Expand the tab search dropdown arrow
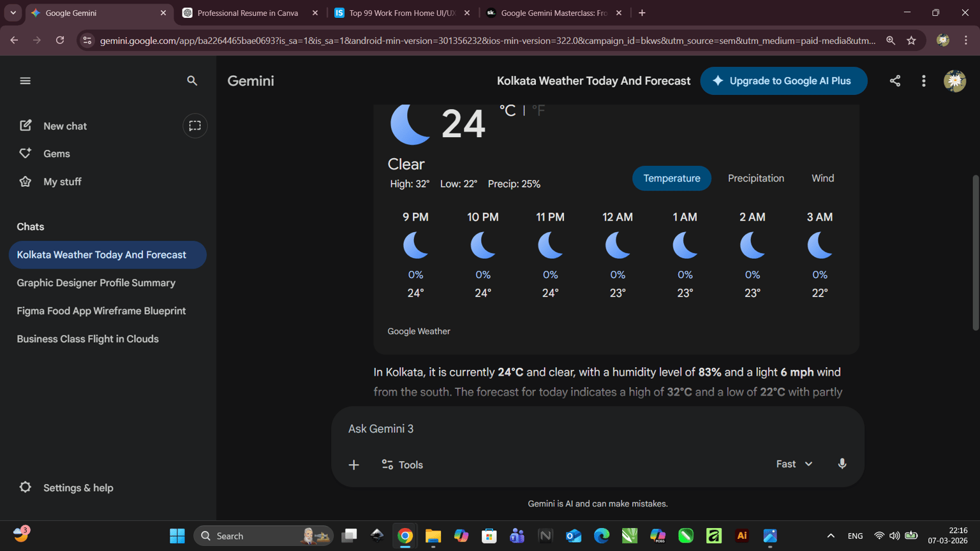The image size is (980, 551). [13, 13]
